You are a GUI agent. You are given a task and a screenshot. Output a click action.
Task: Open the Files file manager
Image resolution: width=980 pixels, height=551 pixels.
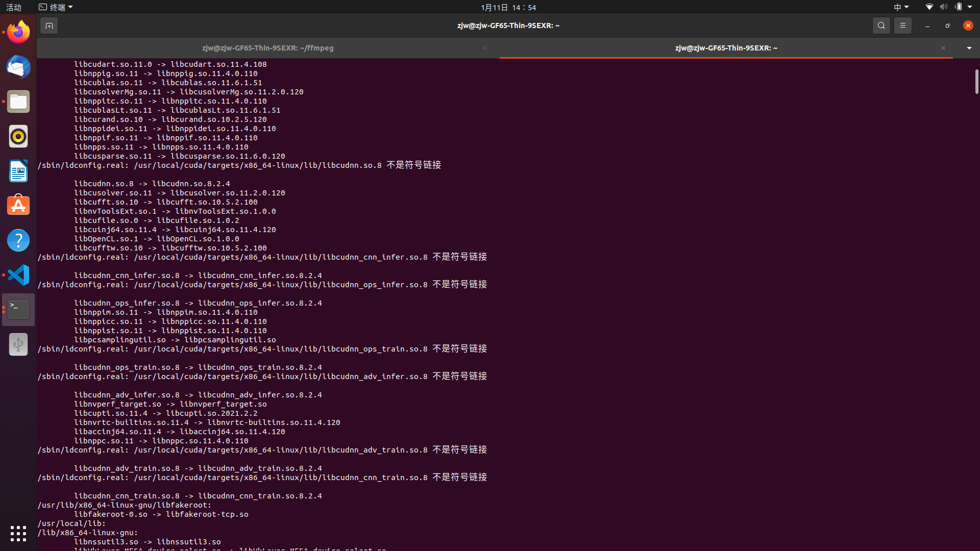[18, 102]
